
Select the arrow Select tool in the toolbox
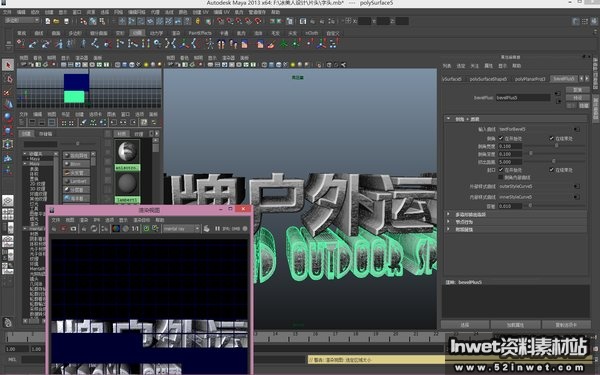pyautogui.click(x=8, y=65)
